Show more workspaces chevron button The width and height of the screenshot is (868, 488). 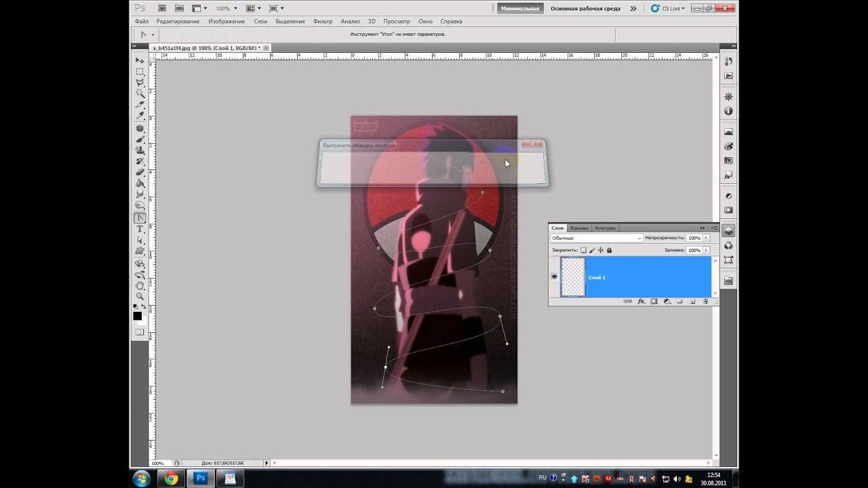click(633, 9)
